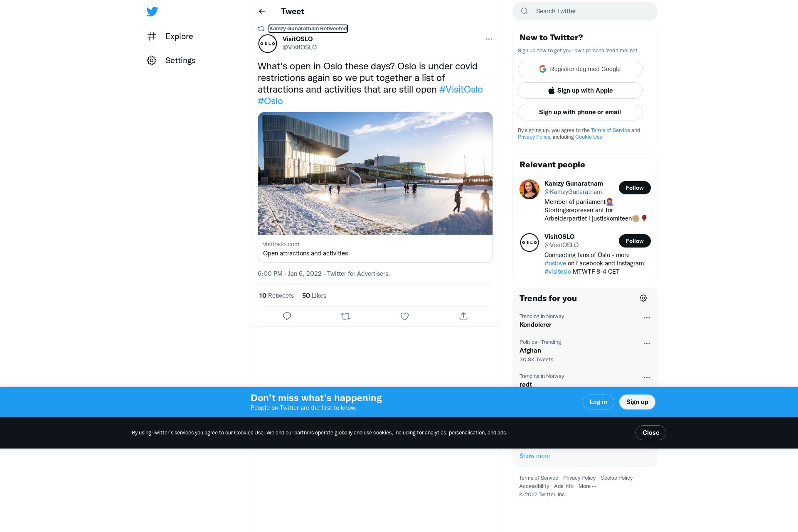The height and width of the screenshot is (532, 798).
Task: Open more options for Kondolerer trend
Action: pos(647,318)
